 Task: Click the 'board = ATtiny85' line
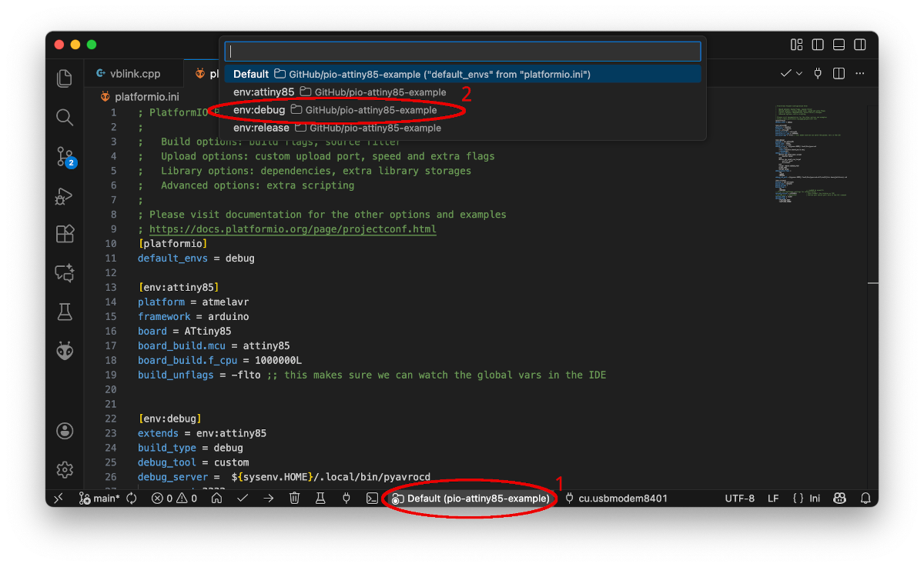184,332
